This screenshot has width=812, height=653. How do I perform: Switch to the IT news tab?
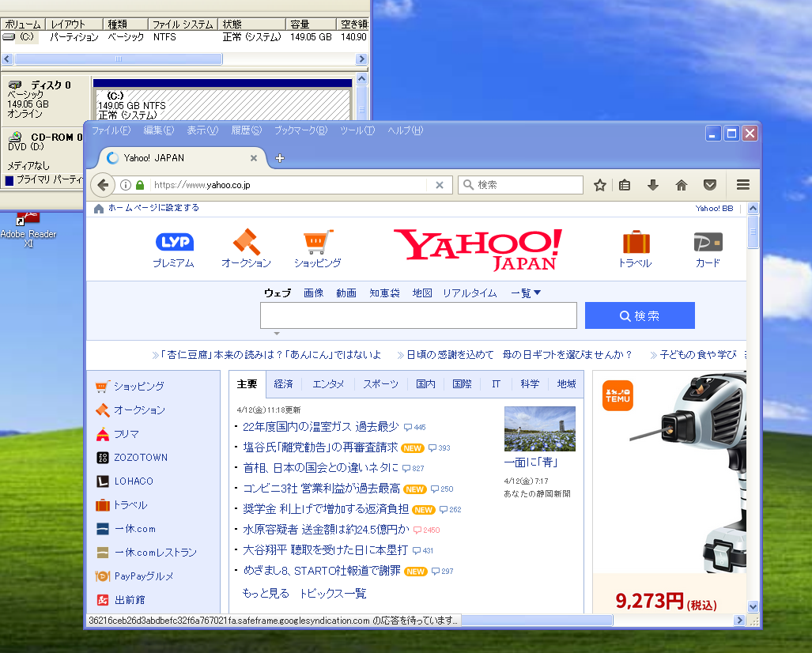pyautogui.click(x=496, y=383)
